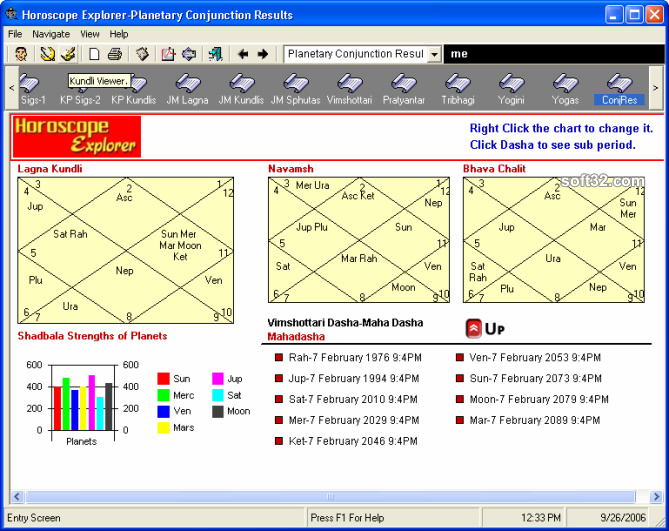Image resolution: width=669 pixels, height=531 pixels.
Task: Click the dark gray Moon legend swatch
Action: [x=218, y=411]
